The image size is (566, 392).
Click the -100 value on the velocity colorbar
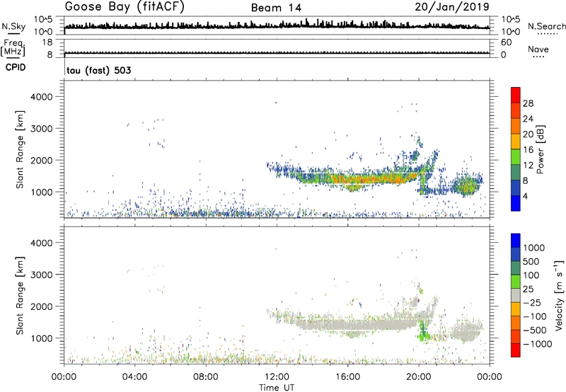click(535, 316)
